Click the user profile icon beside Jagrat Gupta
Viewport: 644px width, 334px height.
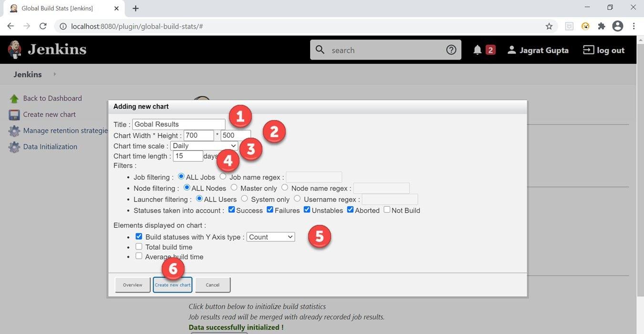pos(511,50)
